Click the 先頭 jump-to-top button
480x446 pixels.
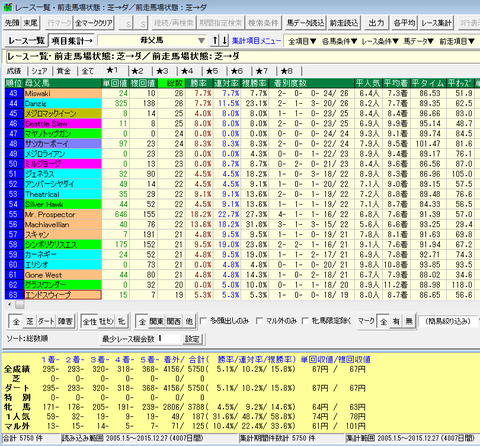click(x=12, y=23)
